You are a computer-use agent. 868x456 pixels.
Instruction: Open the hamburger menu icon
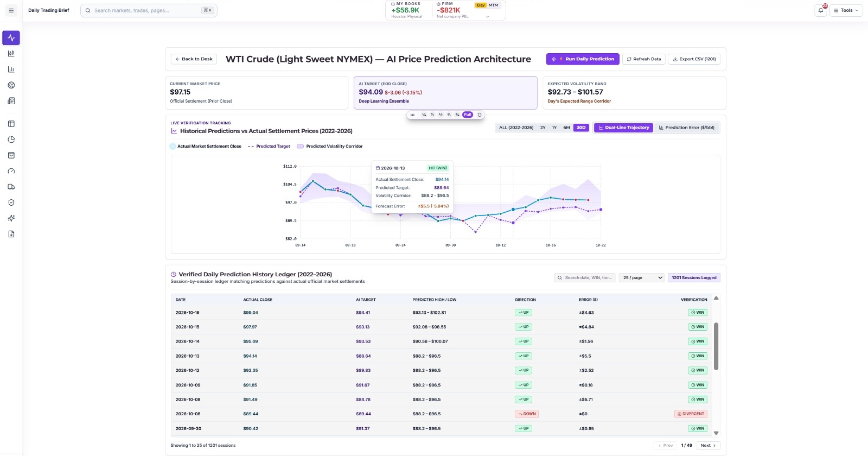point(11,10)
